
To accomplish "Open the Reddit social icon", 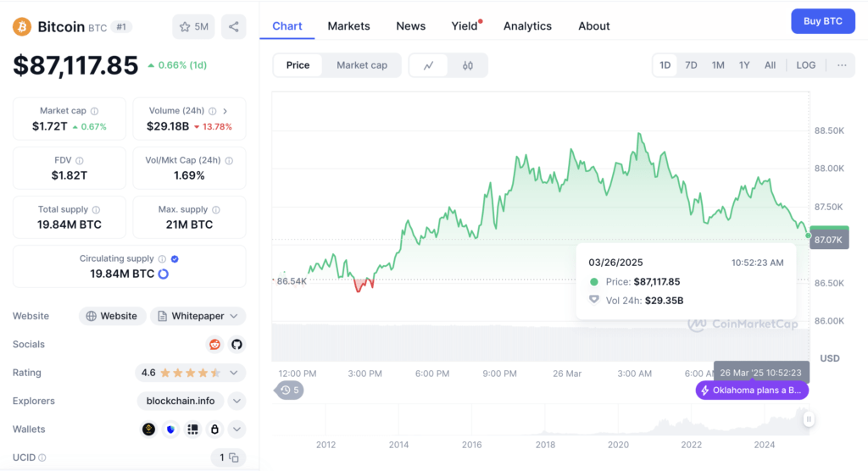I will pos(214,344).
